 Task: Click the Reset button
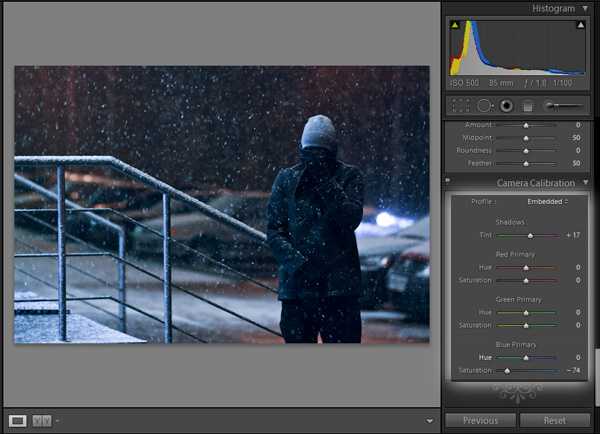(555, 421)
